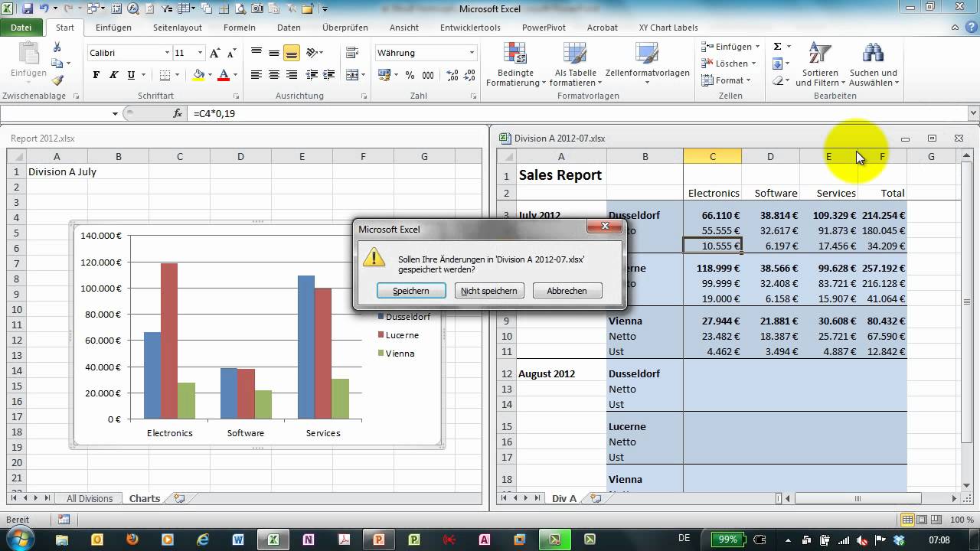Apply the yellow fill color swatch

[x=198, y=75]
